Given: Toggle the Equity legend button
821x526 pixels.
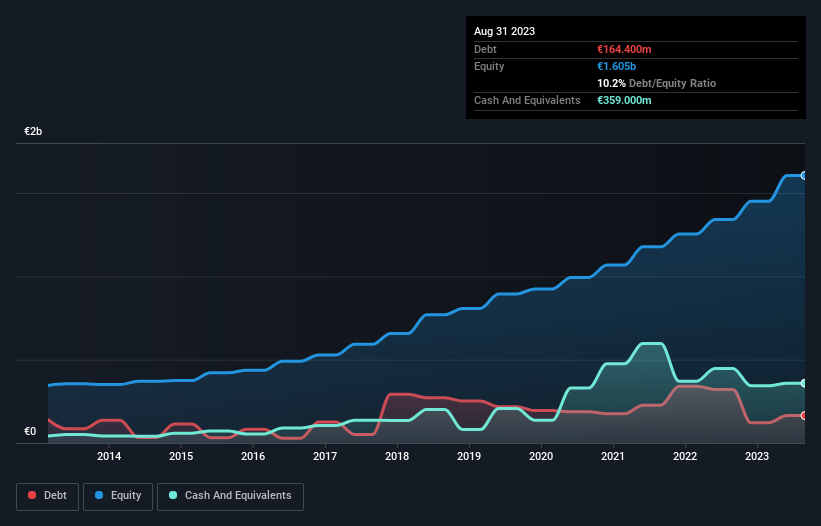Looking at the screenshot, I should pyautogui.click(x=118, y=496).
